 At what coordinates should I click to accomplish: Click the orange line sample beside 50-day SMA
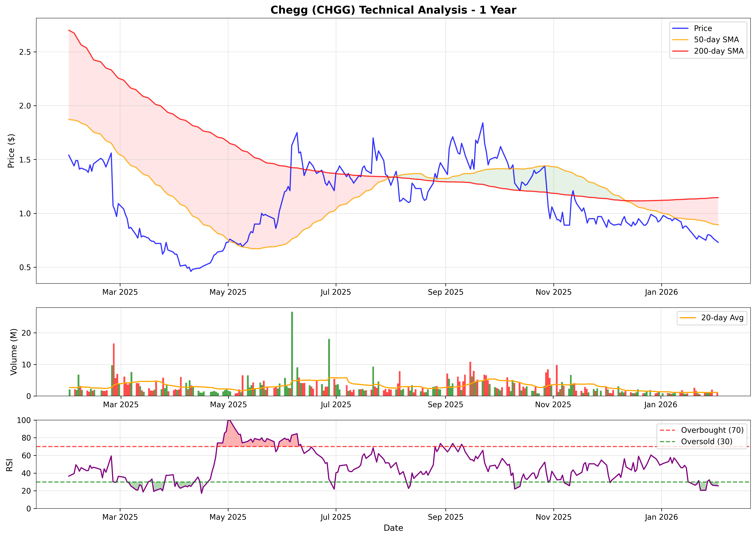click(680, 40)
